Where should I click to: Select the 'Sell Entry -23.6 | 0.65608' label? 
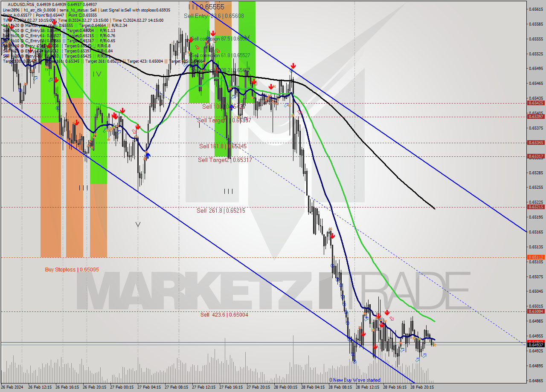(x=214, y=16)
